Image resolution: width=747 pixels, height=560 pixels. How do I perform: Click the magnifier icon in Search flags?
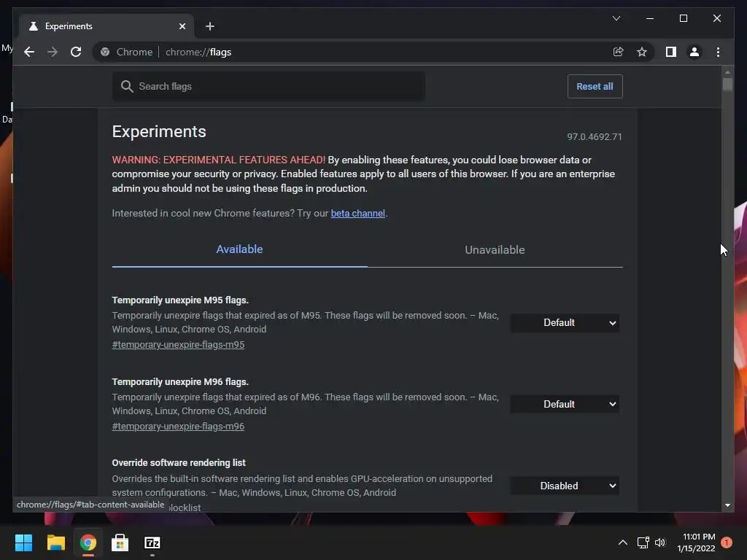tap(127, 86)
